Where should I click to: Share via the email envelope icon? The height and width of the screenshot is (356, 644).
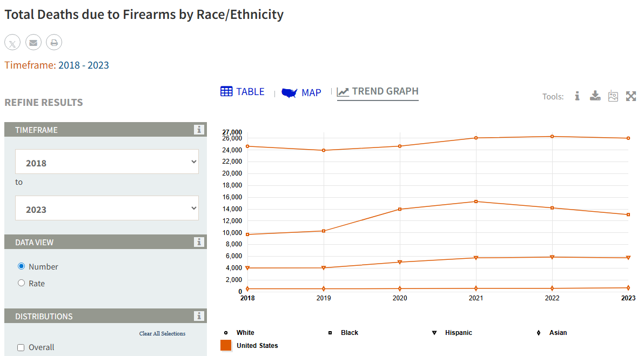pos(33,42)
